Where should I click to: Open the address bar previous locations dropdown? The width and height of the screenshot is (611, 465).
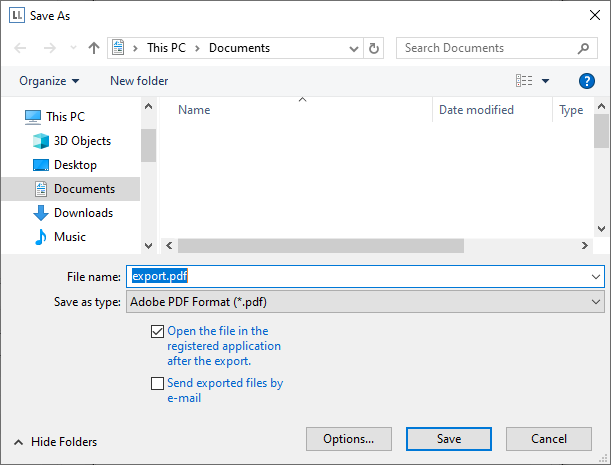tap(352, 48)
